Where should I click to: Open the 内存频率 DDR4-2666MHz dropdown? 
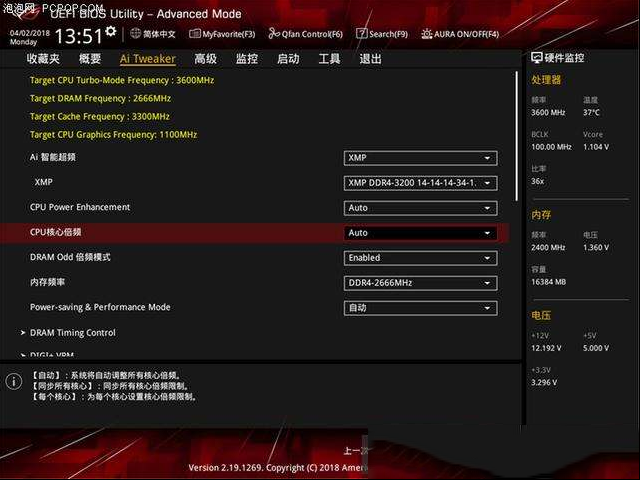pyautogui.click(x=420, y=283)
